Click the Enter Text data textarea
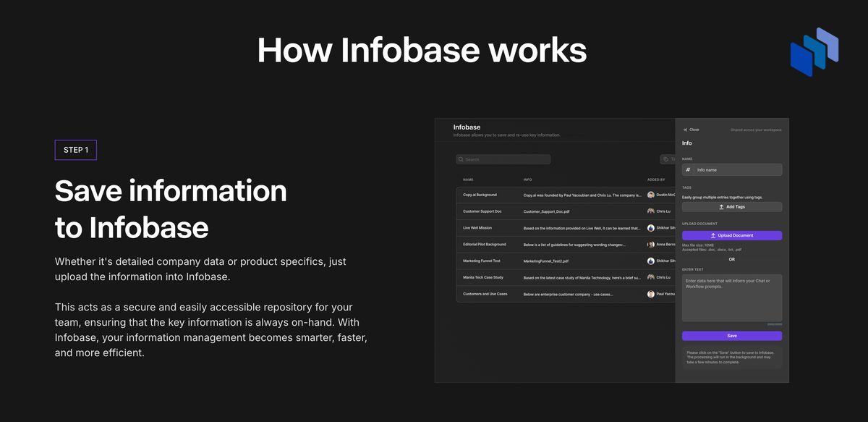Image resolution: width=868 pixels, height=422 pixels. click(x=732, y=297)
